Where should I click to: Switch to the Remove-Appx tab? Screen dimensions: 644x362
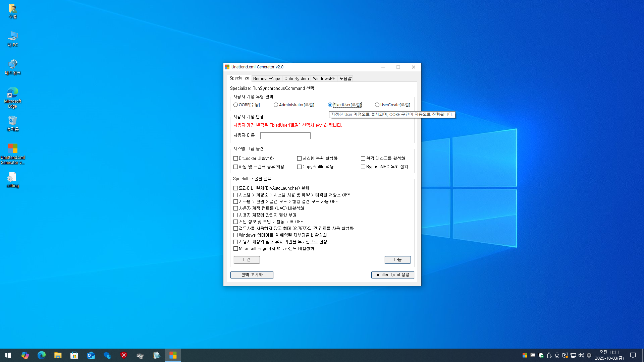pyautogui.click(x=267, y=78)
